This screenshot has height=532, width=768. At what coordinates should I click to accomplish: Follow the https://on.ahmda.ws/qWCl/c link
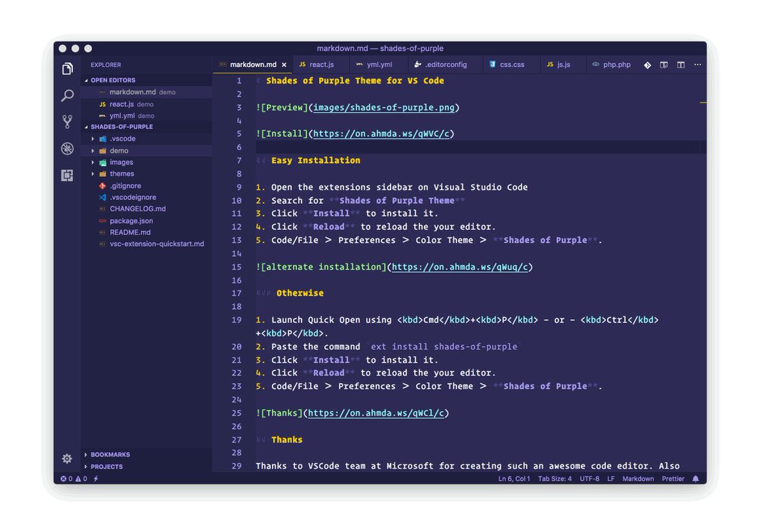coord(376,413)
